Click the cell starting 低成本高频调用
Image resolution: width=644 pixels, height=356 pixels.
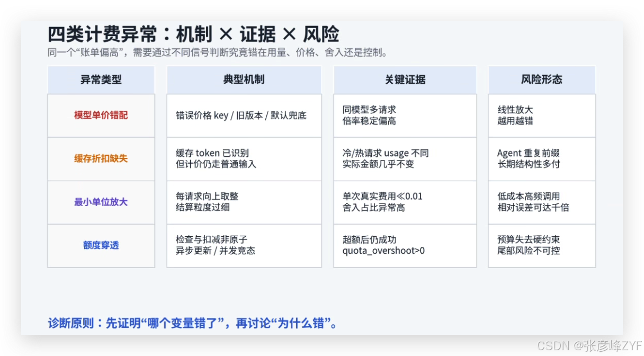pos(542,202)
